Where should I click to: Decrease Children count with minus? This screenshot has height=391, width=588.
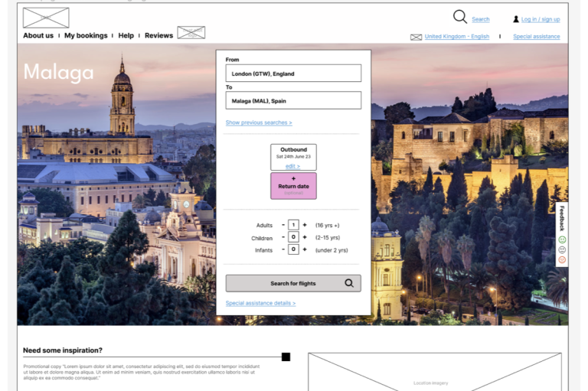coord(283,237)
